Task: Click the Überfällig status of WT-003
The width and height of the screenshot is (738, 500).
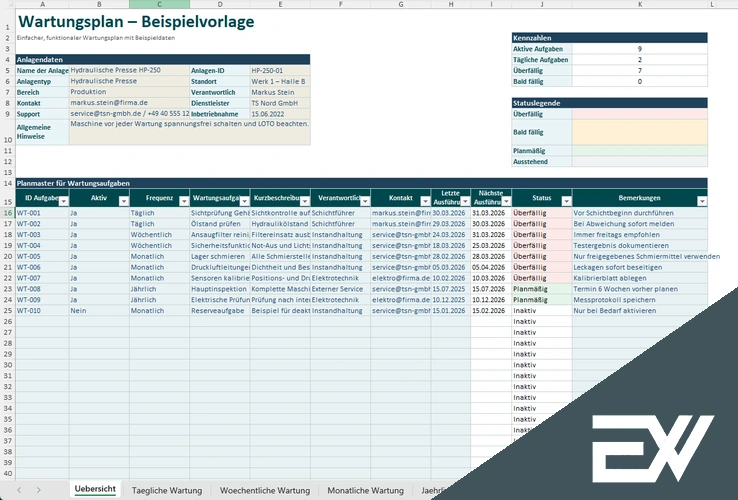Action: [542, 234]
